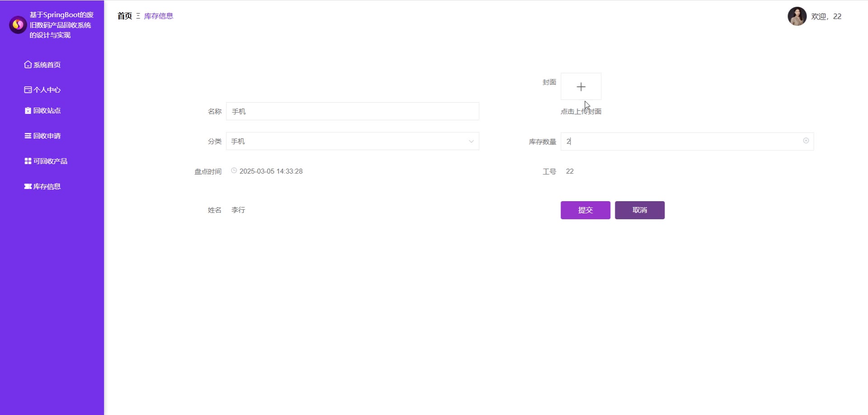Click the 取消 button

point(640,210)
